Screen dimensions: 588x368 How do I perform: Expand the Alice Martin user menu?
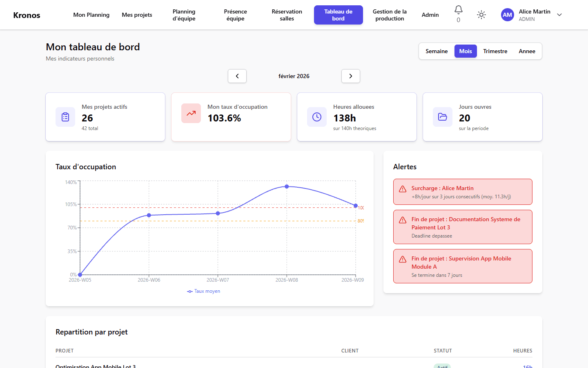click(559, 15)
